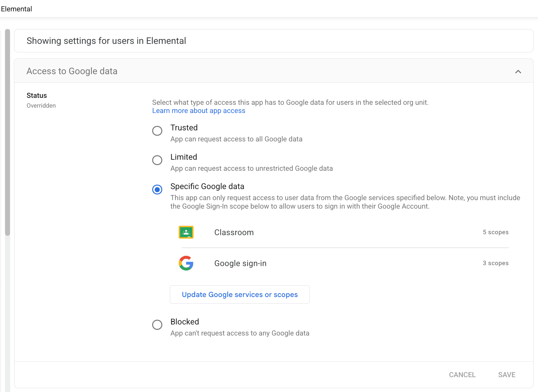Select the Limited access radio button
538x392 pixels.
157,160
